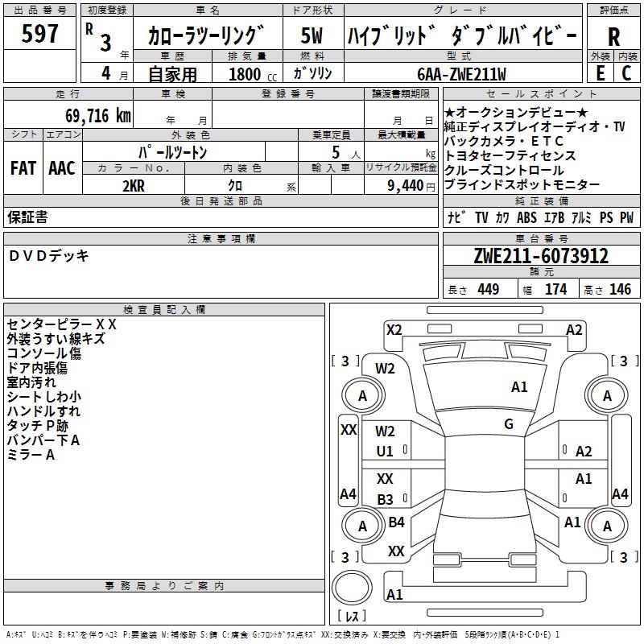Viewport: 644px width, 644px height.
Task: Click the shift type "FAT"
Action: tap(23, 168)
